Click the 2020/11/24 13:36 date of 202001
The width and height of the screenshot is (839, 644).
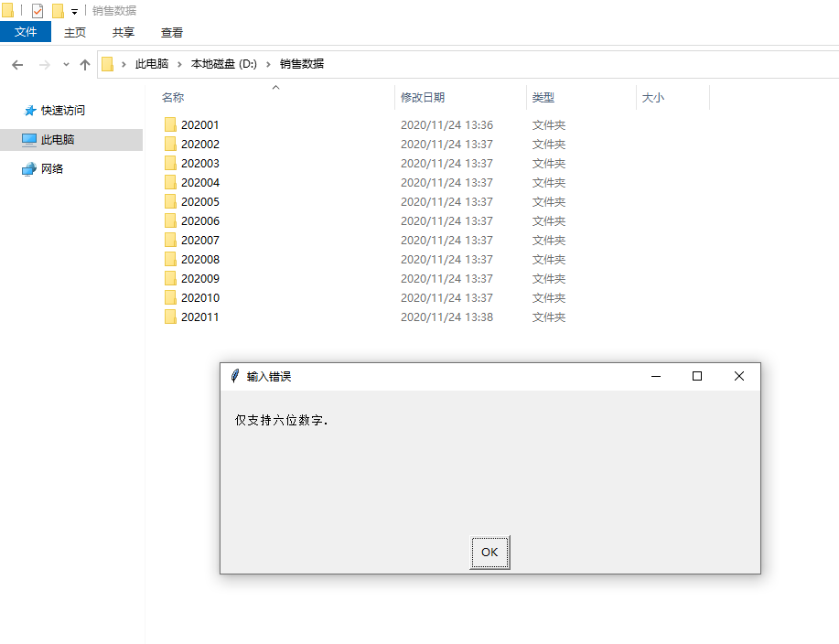pos(446,124)
